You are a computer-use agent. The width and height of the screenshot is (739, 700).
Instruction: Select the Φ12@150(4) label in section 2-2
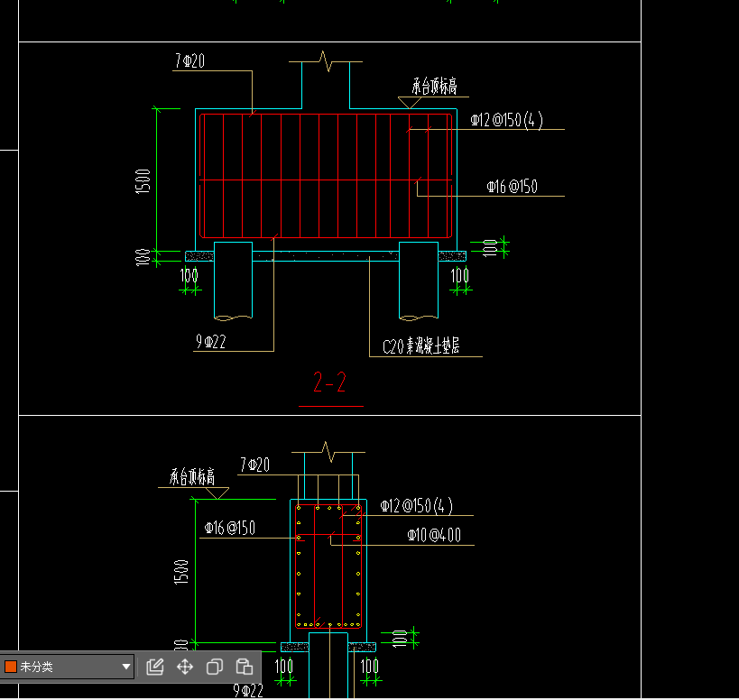(x=506, y=120)
